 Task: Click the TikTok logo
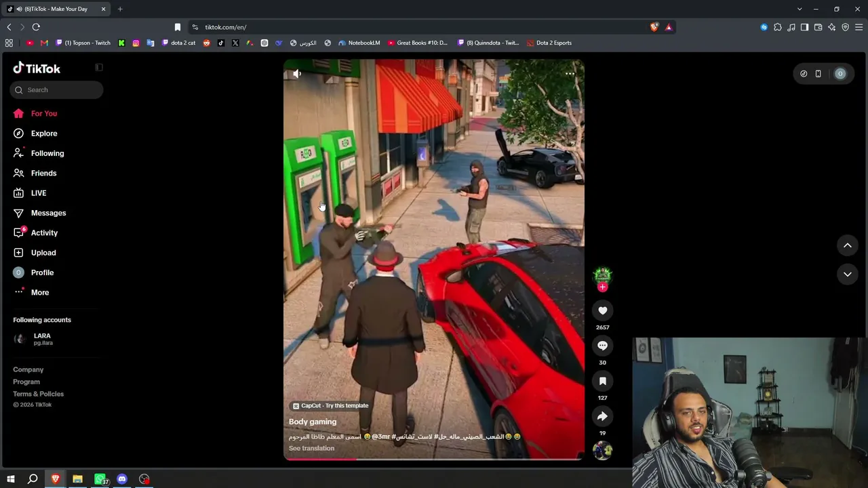pyautogui.click(x=37, y=68)
